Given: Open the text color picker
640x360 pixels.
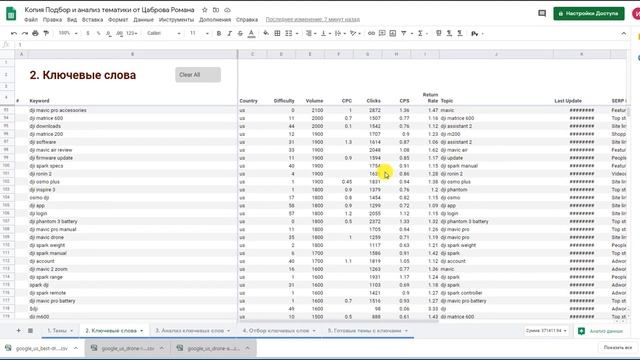Looking at the screenshot, I should click(251, 33).
